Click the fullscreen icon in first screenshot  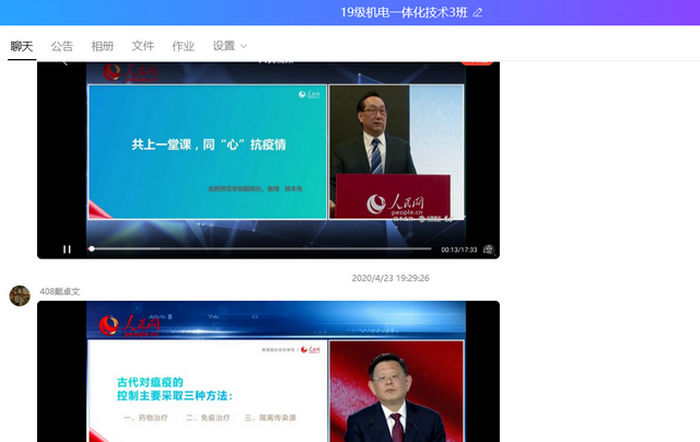489,249
